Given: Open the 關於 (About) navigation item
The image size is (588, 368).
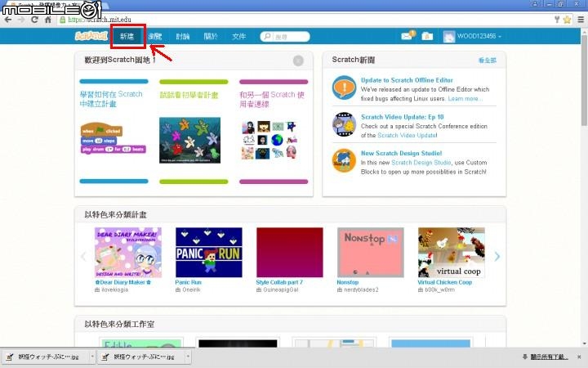Looking at the screenshot, I should point(211,37).
